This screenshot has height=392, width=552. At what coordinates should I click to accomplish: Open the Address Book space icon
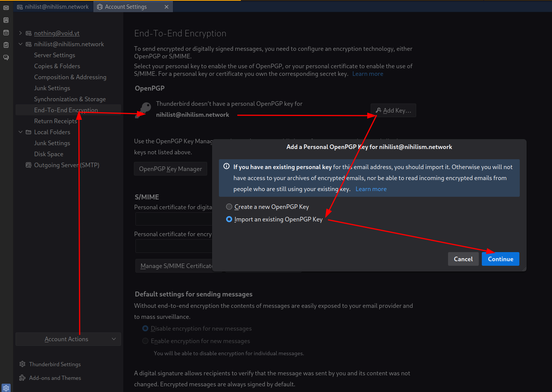[6, 20]
